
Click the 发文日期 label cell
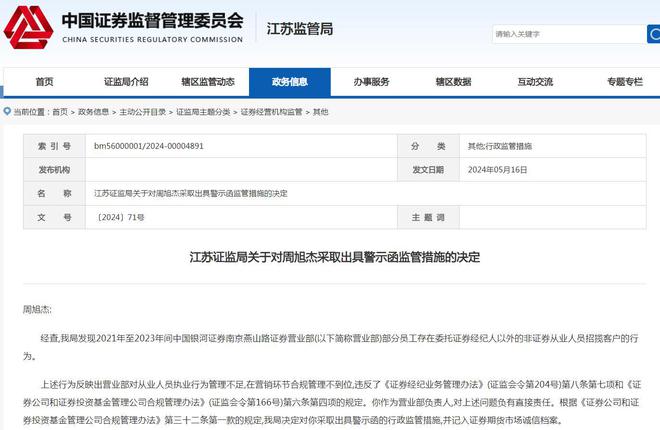[428, 170]
